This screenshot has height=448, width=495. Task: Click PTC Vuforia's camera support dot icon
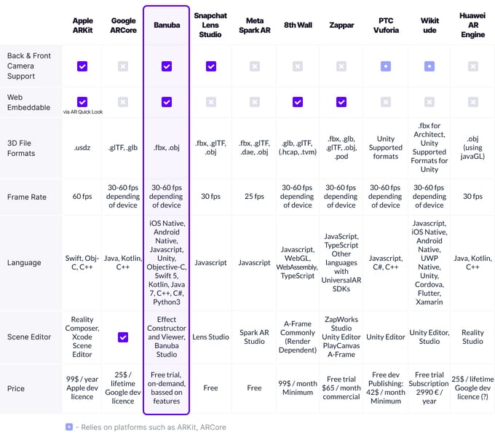[x=386, y=66]
